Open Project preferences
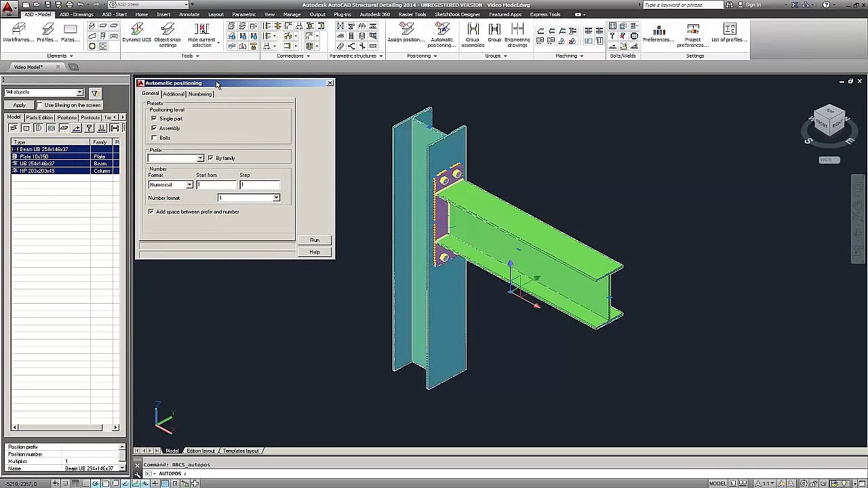 693,34
